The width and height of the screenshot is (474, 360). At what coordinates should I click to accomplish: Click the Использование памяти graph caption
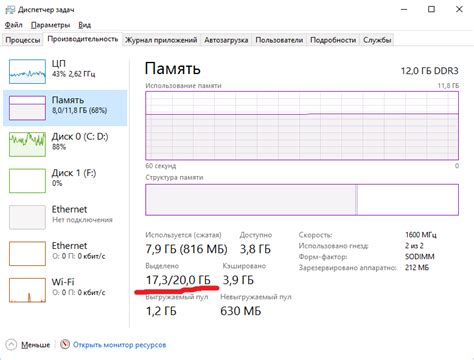(x=183, y=86)
